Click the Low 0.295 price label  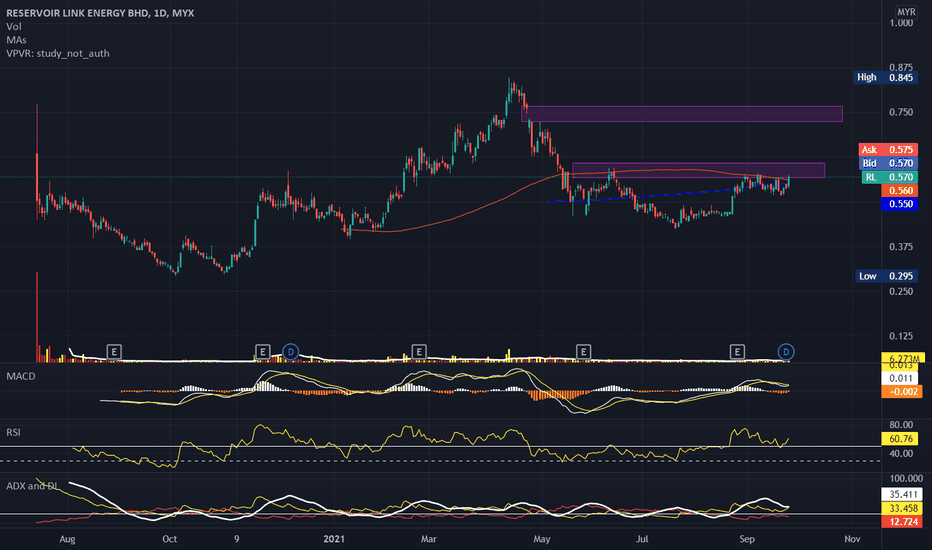pos(885,276)
